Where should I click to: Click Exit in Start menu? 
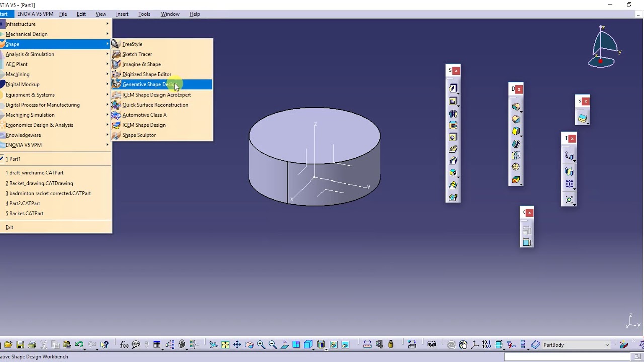click(x=55, y=227)
